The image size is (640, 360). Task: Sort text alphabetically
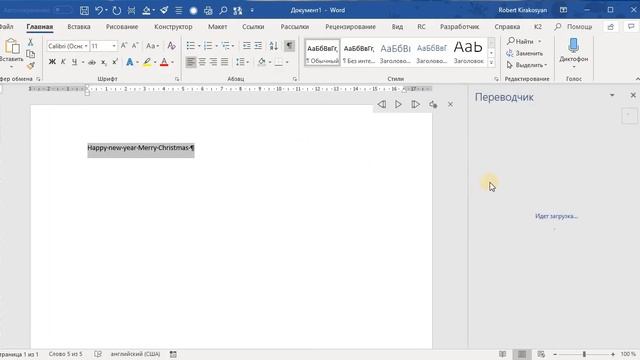(x=273, y=46)
